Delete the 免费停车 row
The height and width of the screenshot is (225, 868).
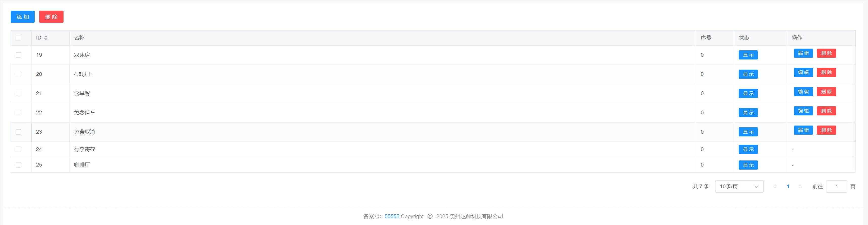coord(826,111)
